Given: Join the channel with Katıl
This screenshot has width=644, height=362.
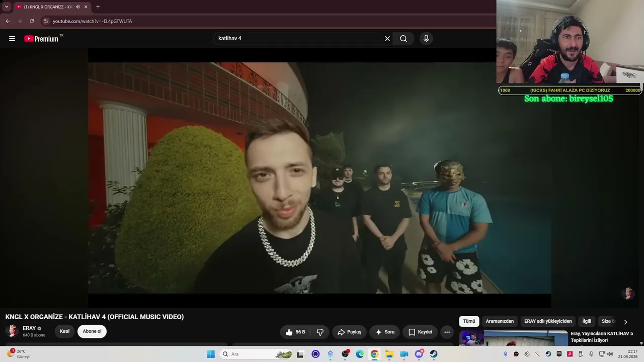Looking at the screenshot, I should pyautogui.click(x=65, y=331).
